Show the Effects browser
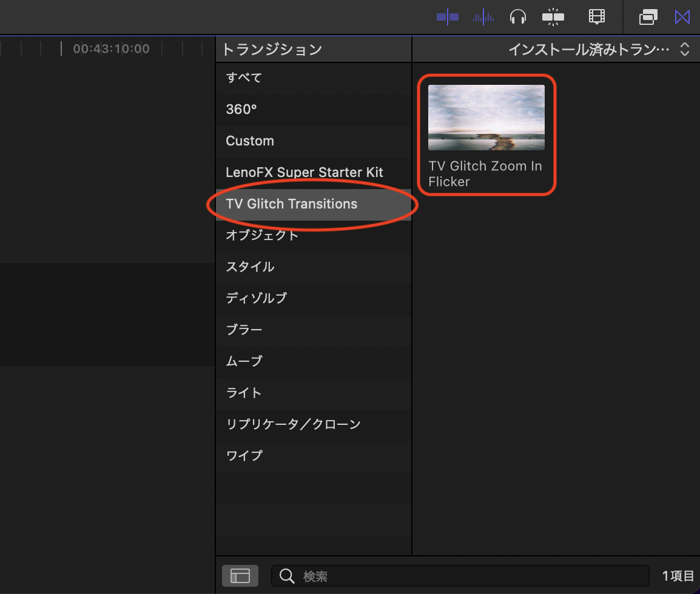700x594 pixels. [x=648, y=17]
